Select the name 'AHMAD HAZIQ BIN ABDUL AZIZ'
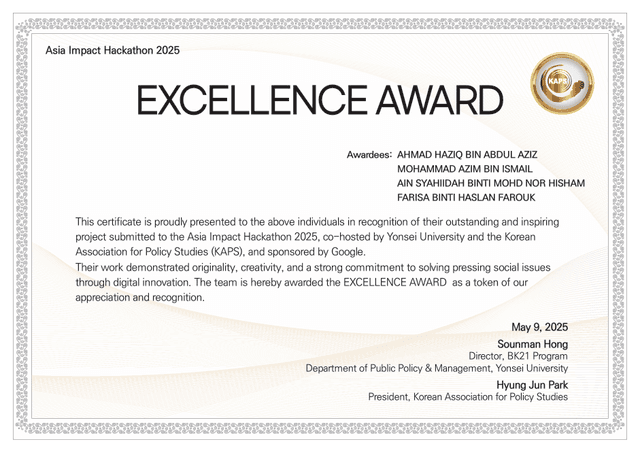Image resolution: width=640 pixels, height=452 pixels. (467, 155)
